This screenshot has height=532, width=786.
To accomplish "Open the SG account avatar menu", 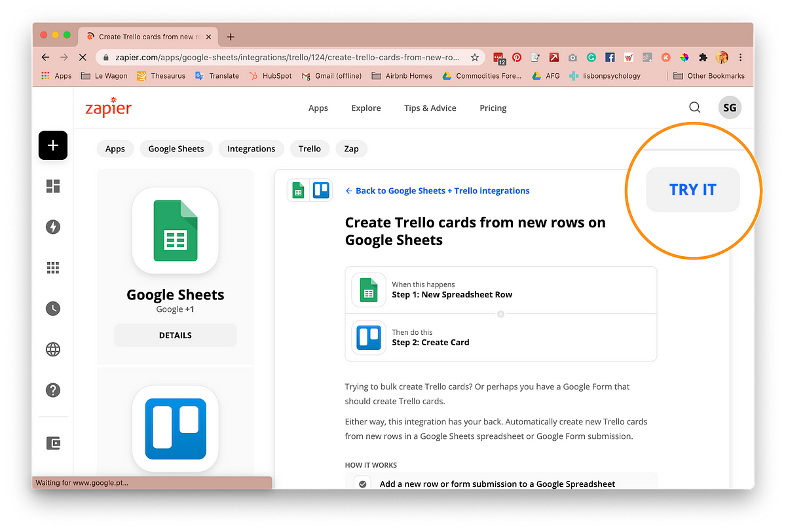I will pos(730,108).
